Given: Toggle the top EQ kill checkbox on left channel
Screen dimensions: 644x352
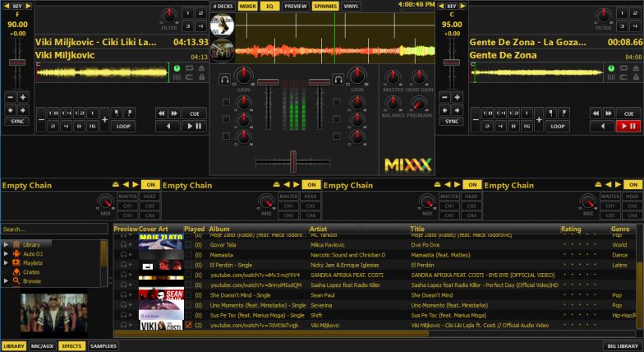Looking at the screenshot, I should tap(226, 102).
